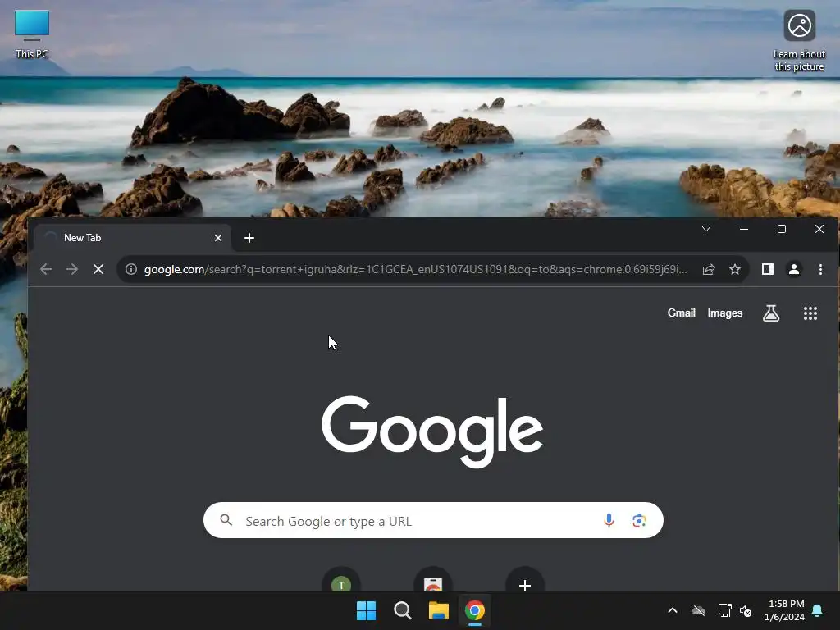The height and width of the screenshot is (630, 840).
Task: Maximize the Chrome window
Action: tap(782, 230)
